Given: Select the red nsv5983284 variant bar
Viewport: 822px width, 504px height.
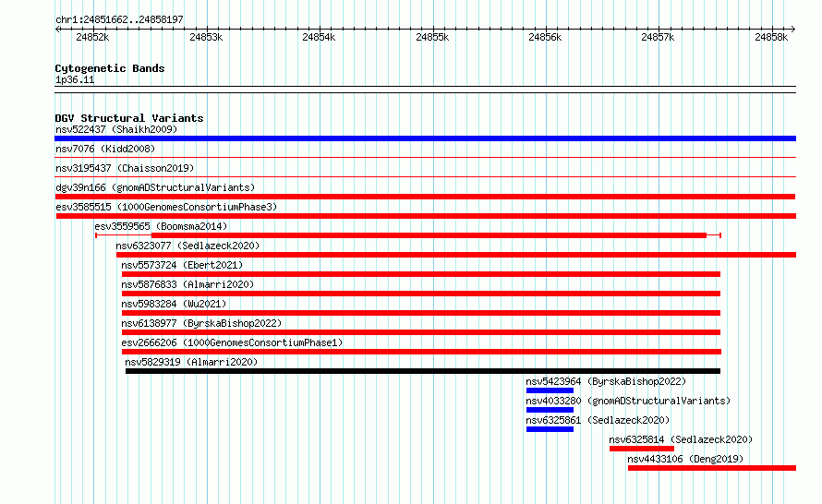Looking at the screenshot, I should (421, 313).
